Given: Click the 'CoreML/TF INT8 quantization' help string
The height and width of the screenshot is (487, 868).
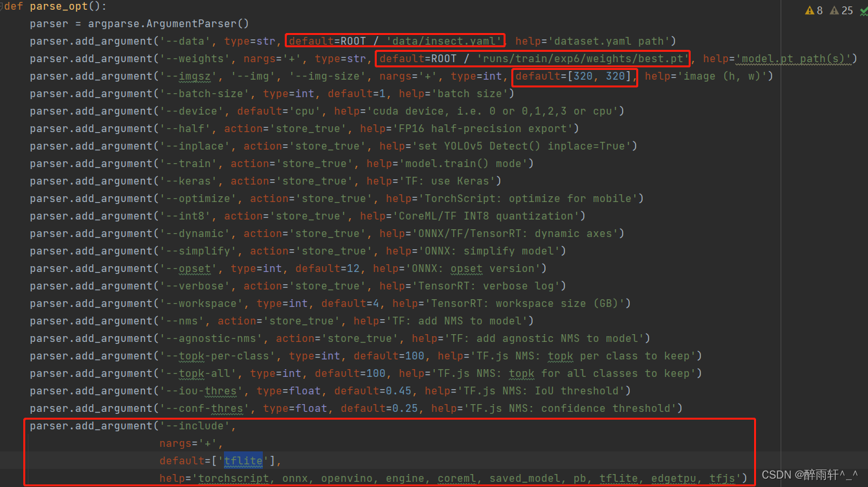Looking at the screenshot, I should [485, 216].
